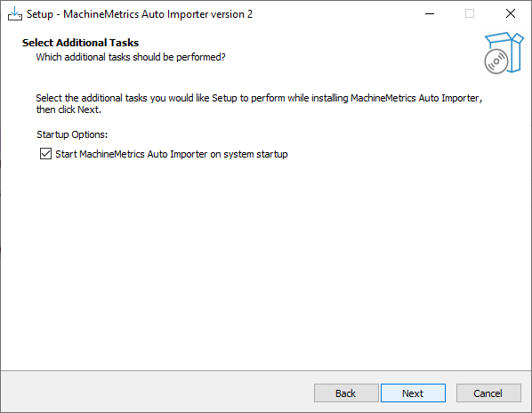Click the "Startup Options:" group label
The height and width of the screenshot is (413, 532).
tap(72, 134)
